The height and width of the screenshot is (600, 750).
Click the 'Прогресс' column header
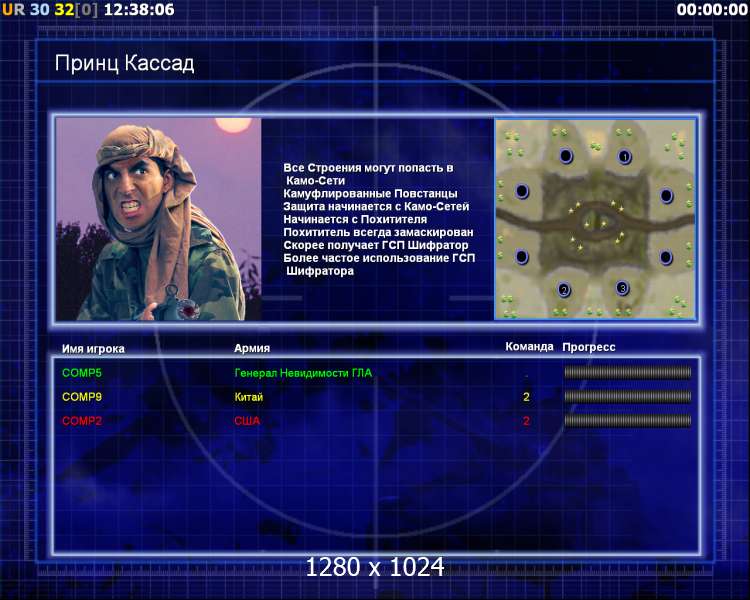click(589, 347)
